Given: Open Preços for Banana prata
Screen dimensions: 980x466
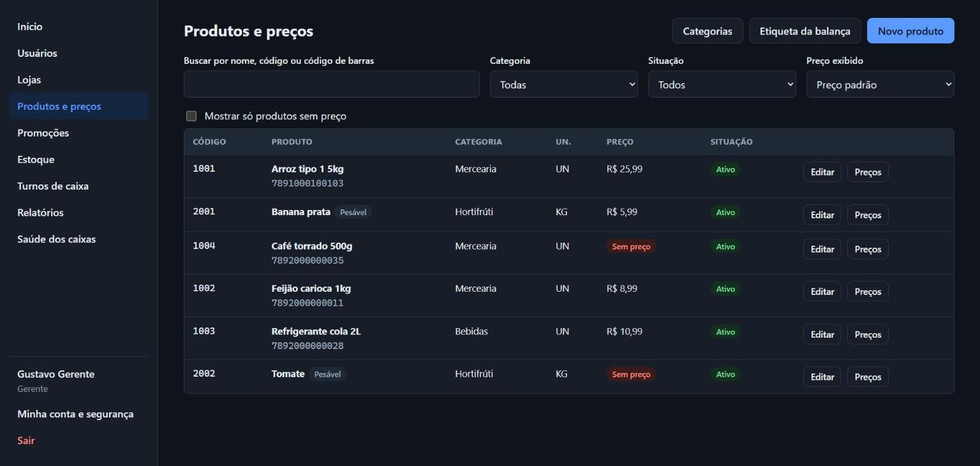Looking at the screenshot, I should 868,214.
